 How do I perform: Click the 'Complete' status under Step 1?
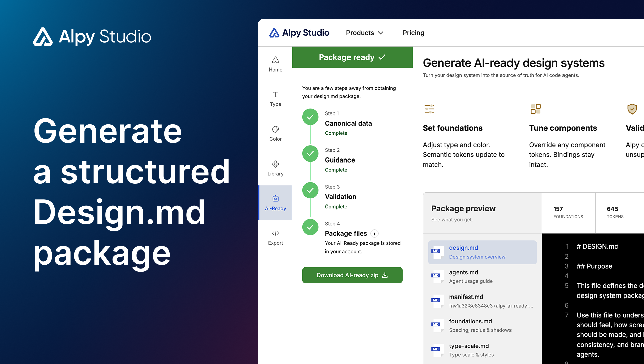coord(336,133)
